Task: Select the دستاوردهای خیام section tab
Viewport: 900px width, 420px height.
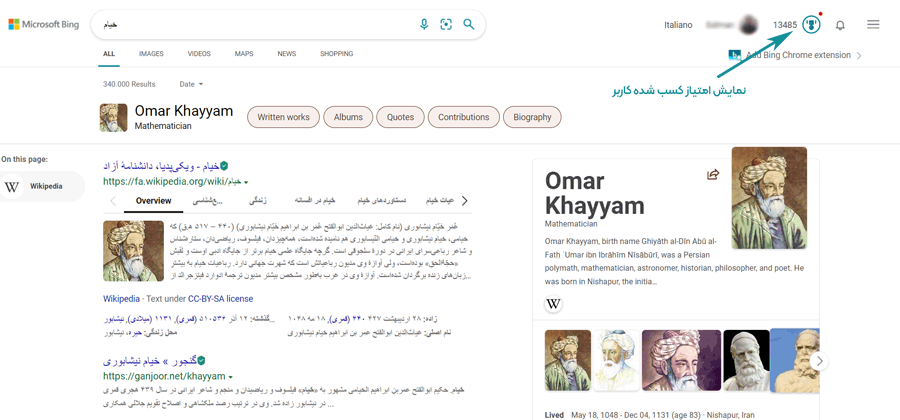Action: [381, 201]
